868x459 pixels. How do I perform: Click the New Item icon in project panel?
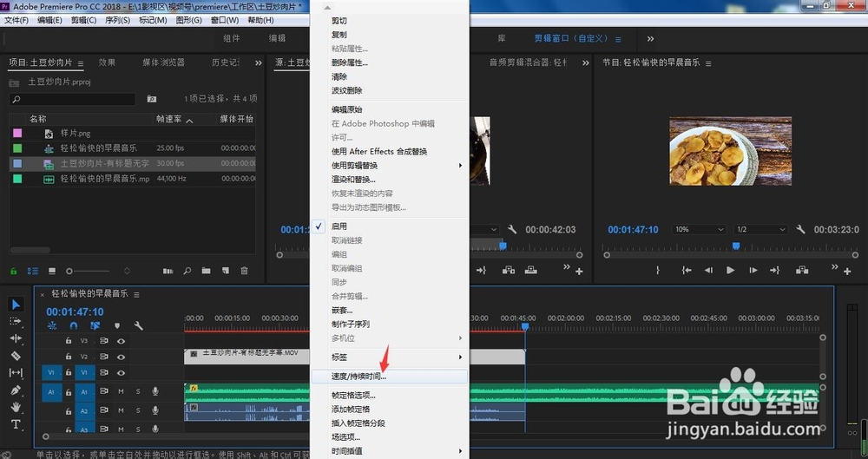coord(226,271)
